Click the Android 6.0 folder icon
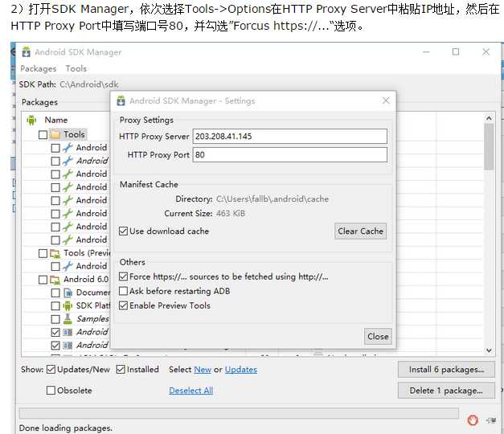Viewport: 504px width, 434px height. [55, 280]
